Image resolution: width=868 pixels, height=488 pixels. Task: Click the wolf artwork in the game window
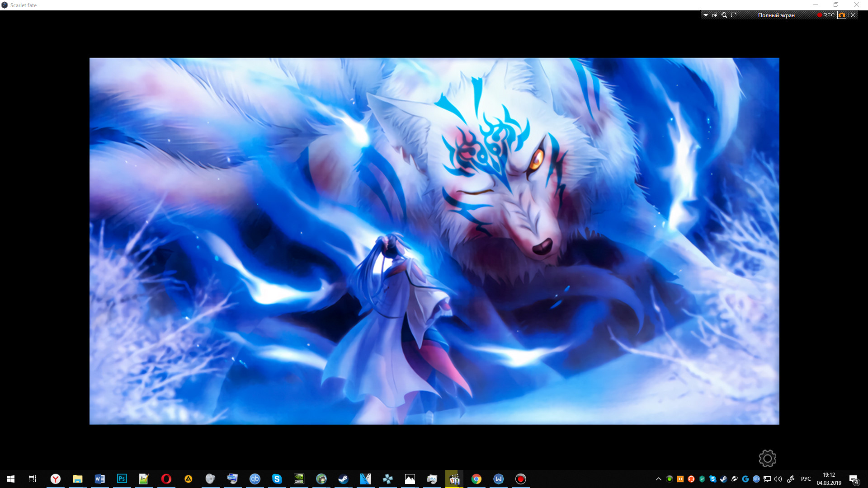434,241
